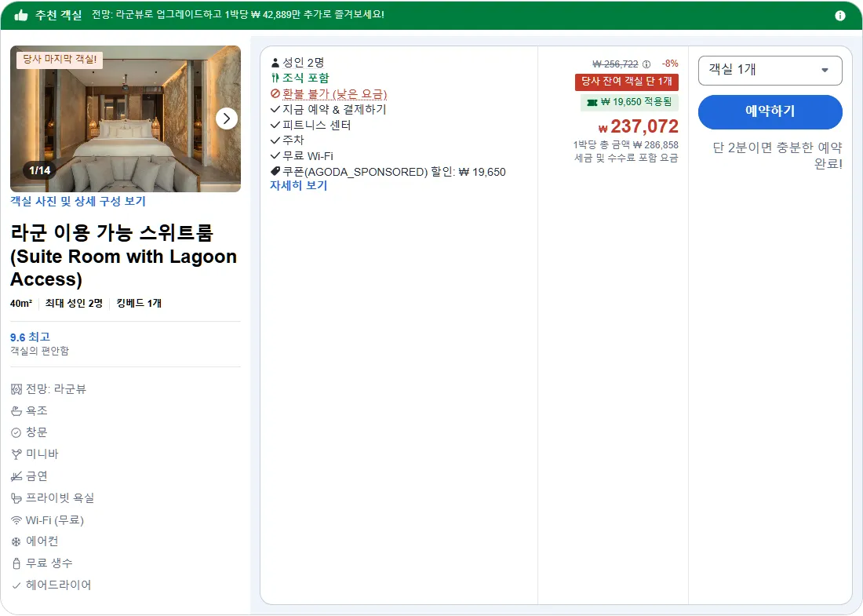Click the lagoon view icon
863x616 pixels.
click(x=16, y=389)
